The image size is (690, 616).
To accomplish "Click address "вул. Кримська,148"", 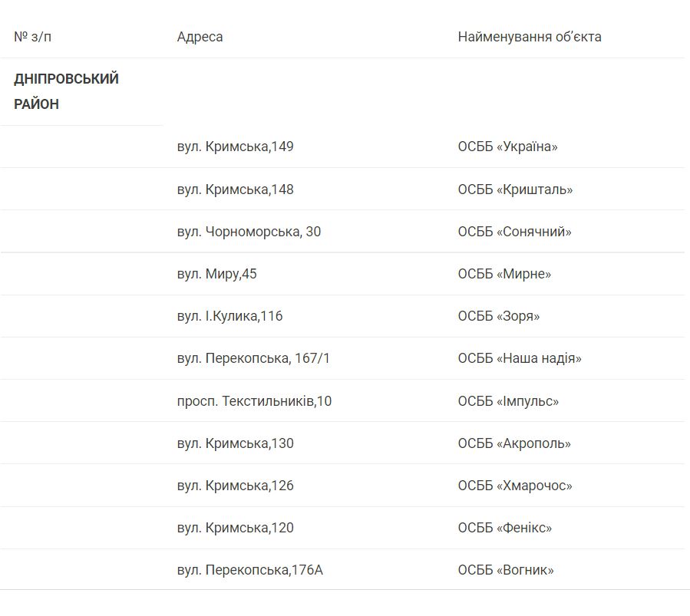I will 235,189.
